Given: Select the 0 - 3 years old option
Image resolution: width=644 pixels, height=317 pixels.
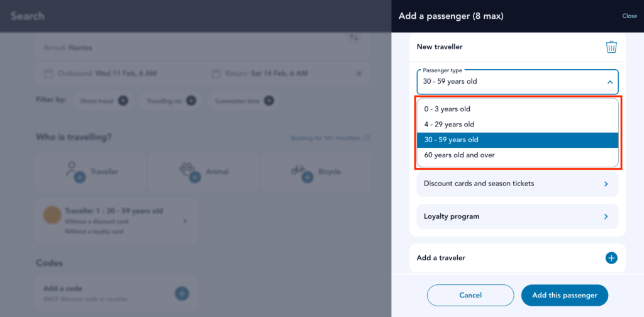Looking at the screenshot, I should click(x=517, y=109).
